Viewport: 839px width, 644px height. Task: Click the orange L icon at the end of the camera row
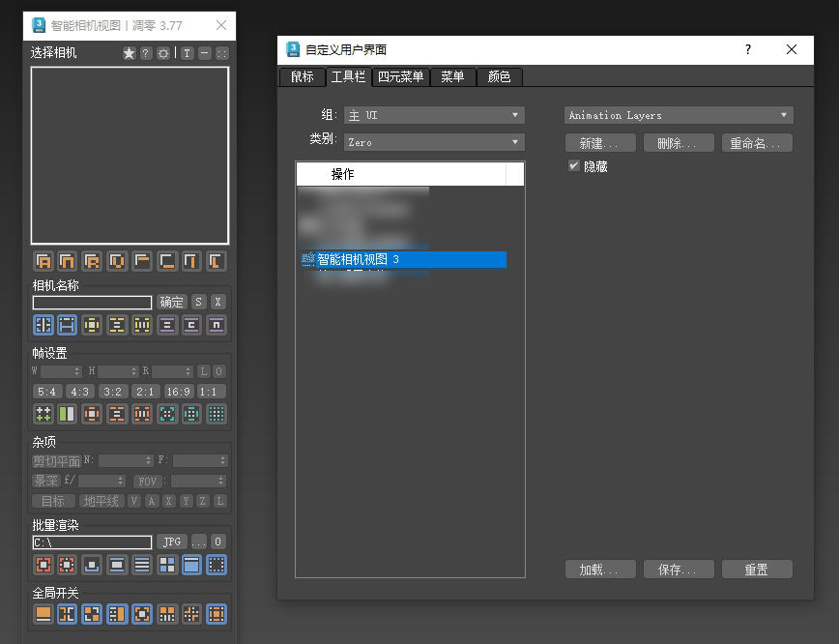pyautogui.click(x=217, y=261)
